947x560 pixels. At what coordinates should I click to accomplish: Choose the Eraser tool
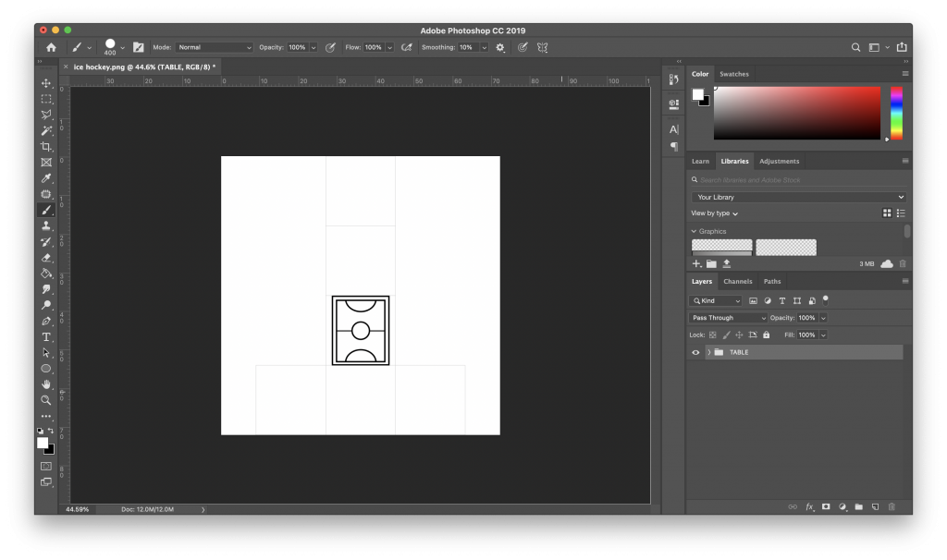click(x=46, y=258)
